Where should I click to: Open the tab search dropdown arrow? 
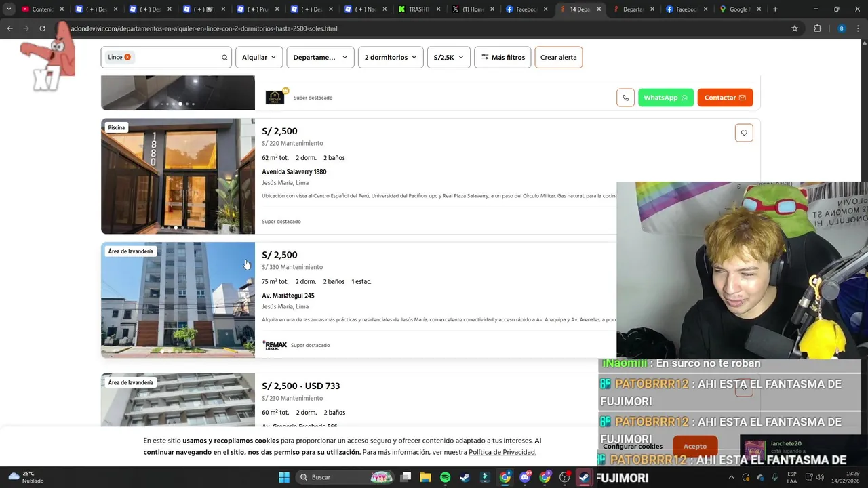point(9,9)
